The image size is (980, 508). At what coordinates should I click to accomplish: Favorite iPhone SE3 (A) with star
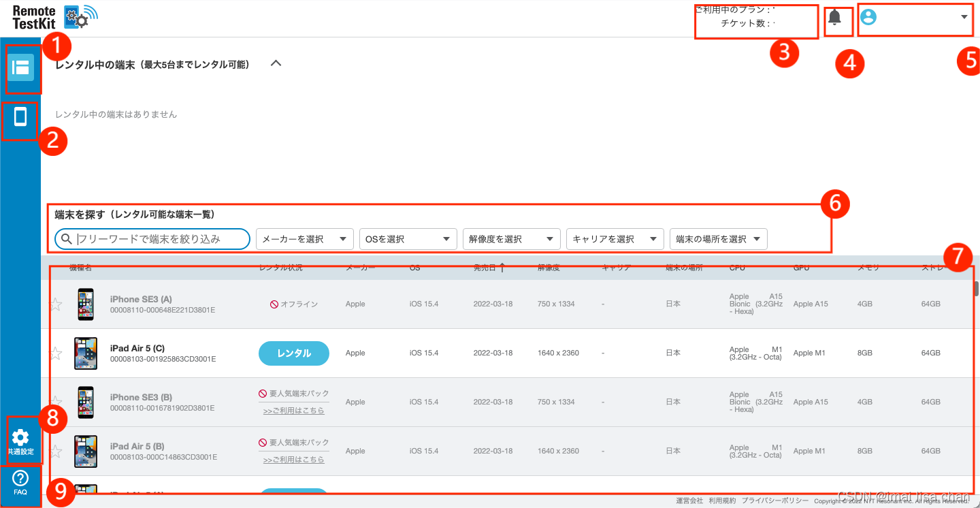point(56,304)
